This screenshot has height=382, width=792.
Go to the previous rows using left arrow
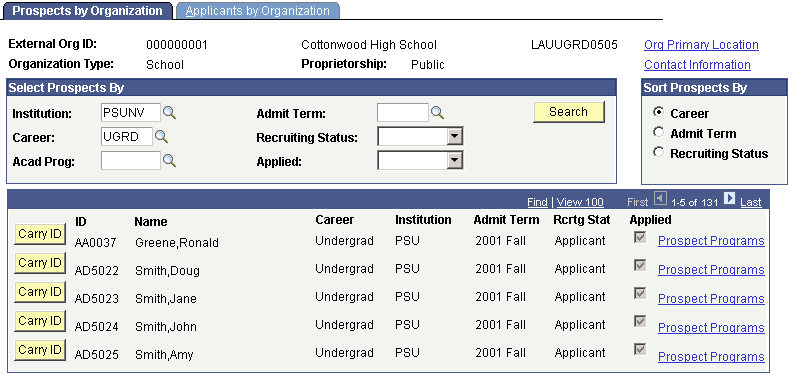660,199
